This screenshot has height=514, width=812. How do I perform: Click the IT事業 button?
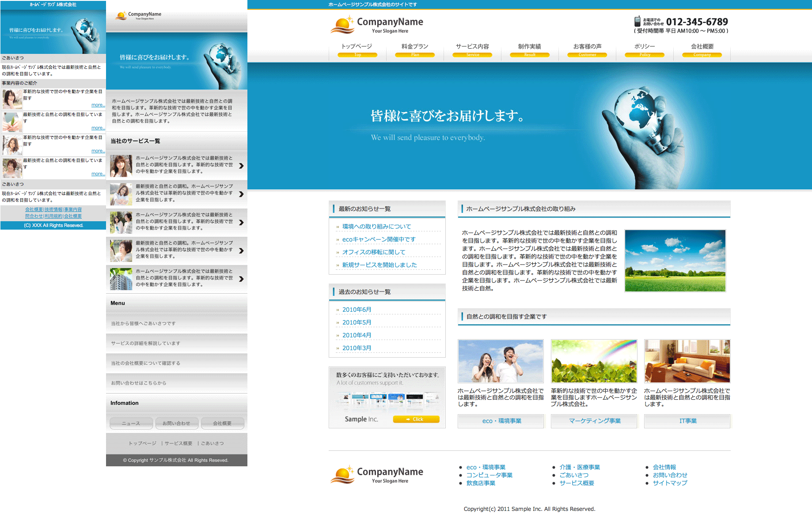pos(687,421)
